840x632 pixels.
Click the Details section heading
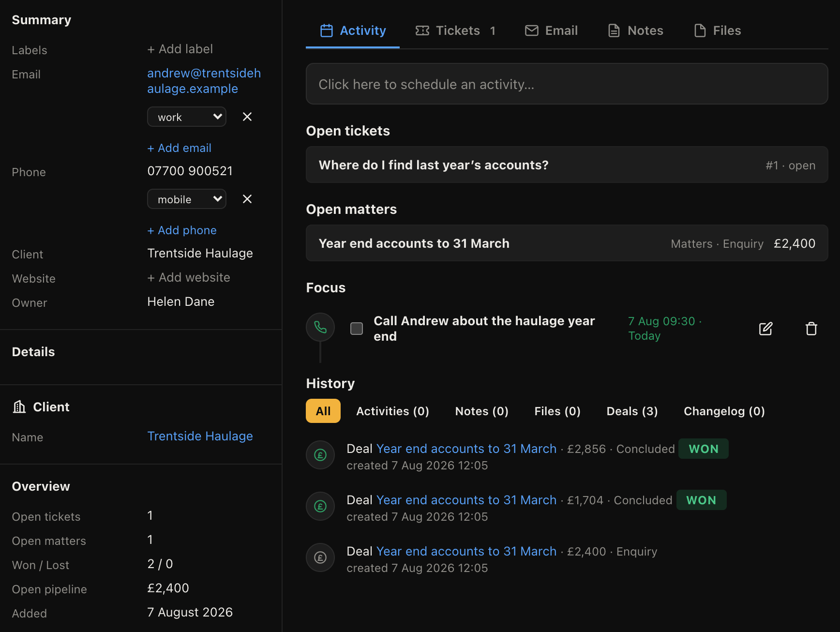pyautogui.click(x=33, y=352)
